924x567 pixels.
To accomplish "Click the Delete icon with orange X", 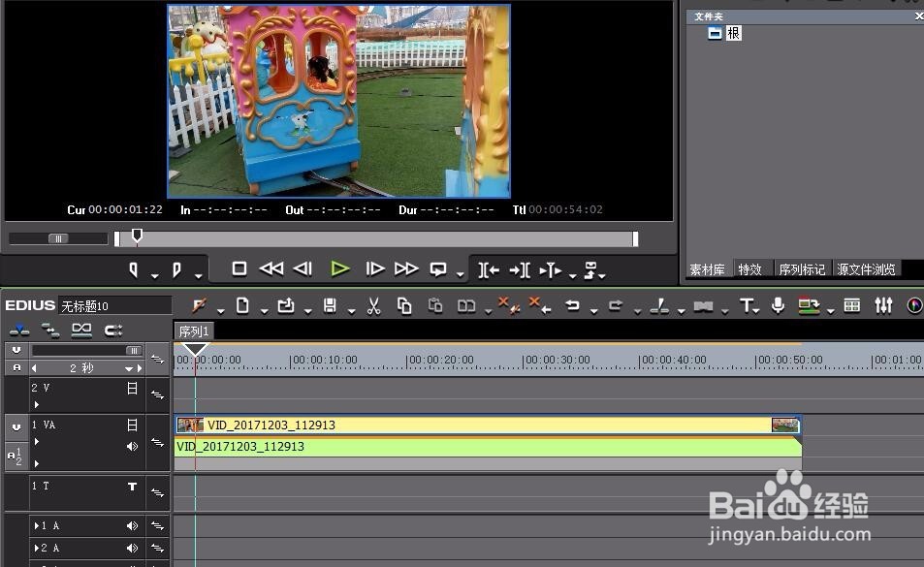I will (509, 305).
